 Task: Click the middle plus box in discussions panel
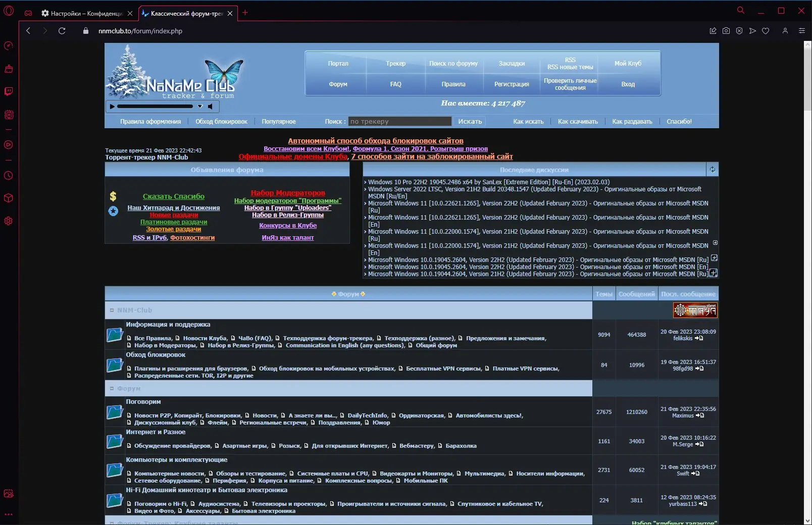(714, 258)
